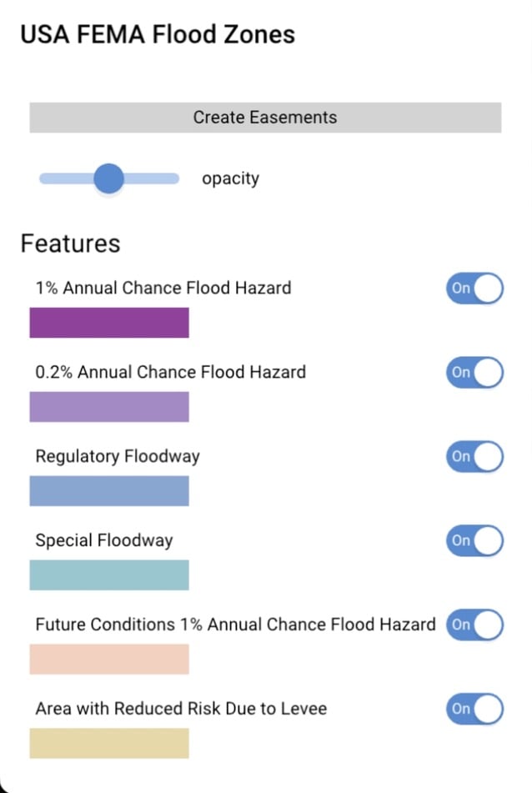This screenshot has height=793, width=532.
Task: Select the tan Reduced Risk Levee swatch
Action: pyautogui.click(x=109, y=743)
